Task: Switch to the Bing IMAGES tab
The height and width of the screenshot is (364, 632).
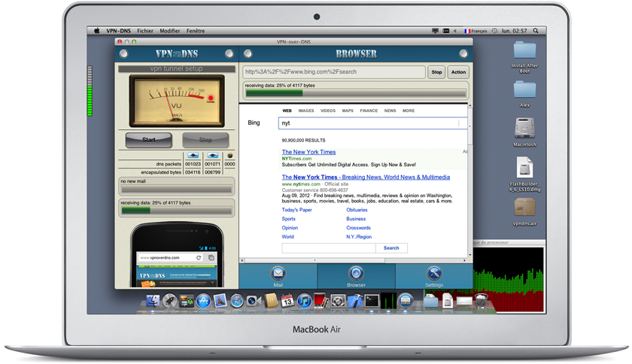Action: tap(306, 111)
